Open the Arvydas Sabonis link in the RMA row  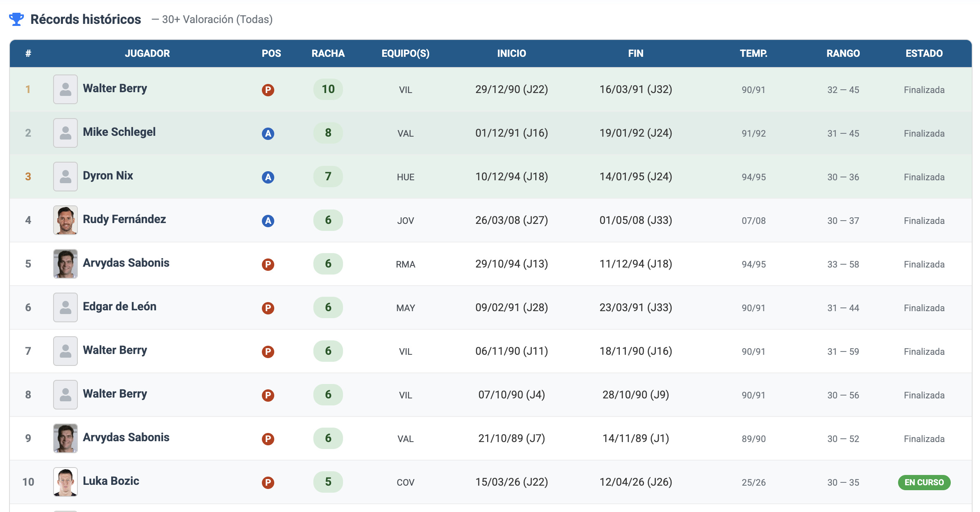pyautogui.click(x=126, y=263)
